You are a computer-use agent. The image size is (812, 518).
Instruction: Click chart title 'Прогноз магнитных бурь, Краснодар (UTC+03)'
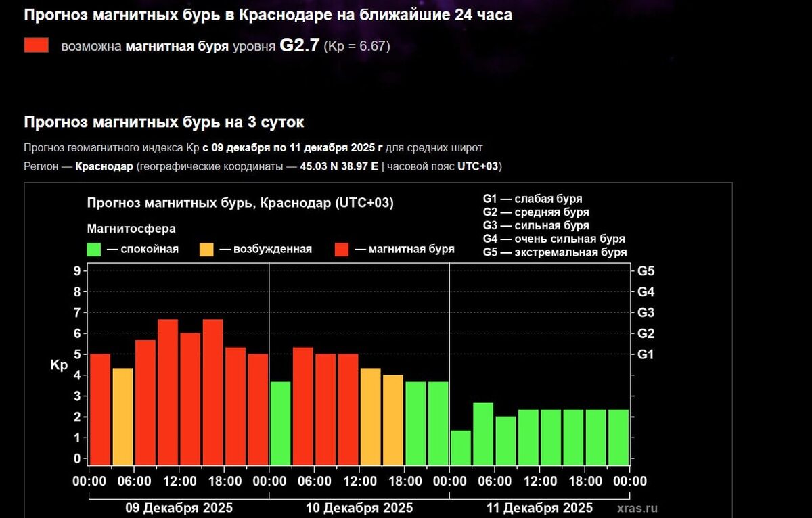tap(240, 203)
